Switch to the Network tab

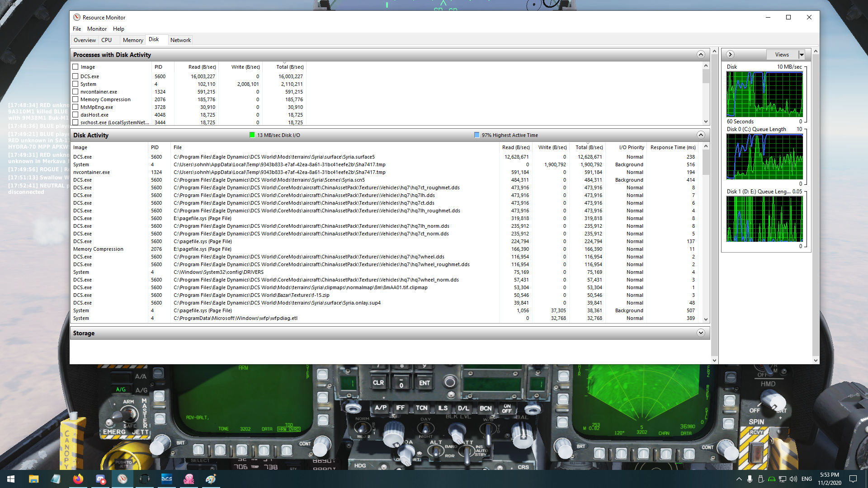pyautogui.click(x=180, y=40)
